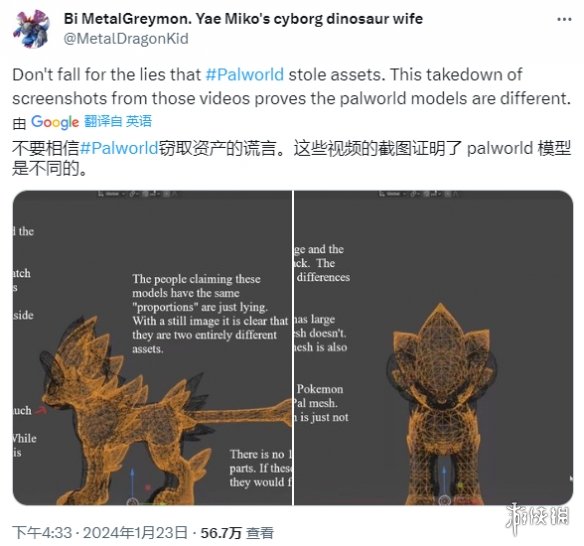The width and height of the screenshot is (584, 546).
Task: Click the viewport toolbar atop left image
Action: tap(137, 194)
